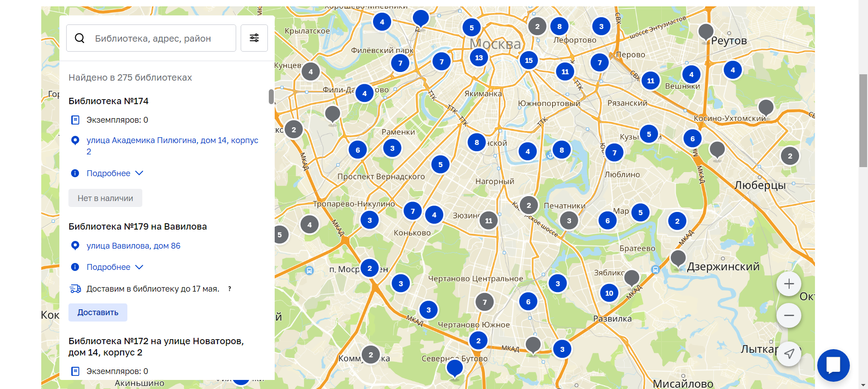Zoom out of the map with minus
Image resolution: width=868 pixels, height=389 pixels.
pos(789,316)
